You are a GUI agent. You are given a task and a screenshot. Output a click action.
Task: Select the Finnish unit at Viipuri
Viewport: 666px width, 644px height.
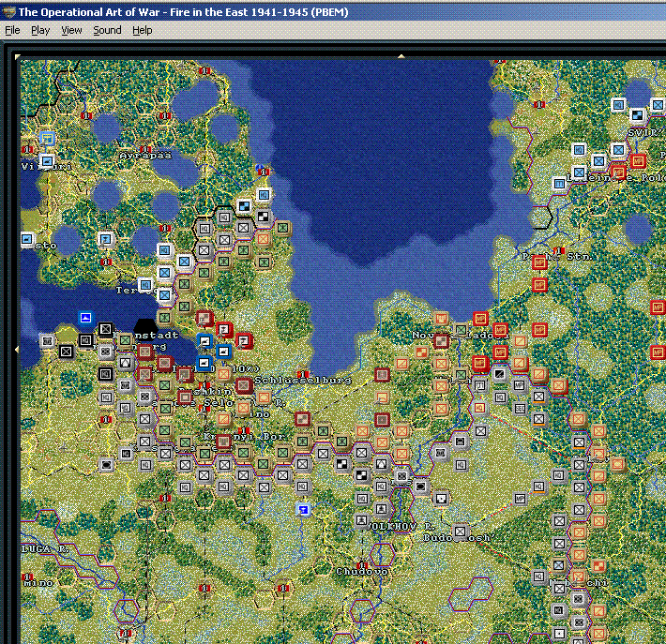[47, 161]
